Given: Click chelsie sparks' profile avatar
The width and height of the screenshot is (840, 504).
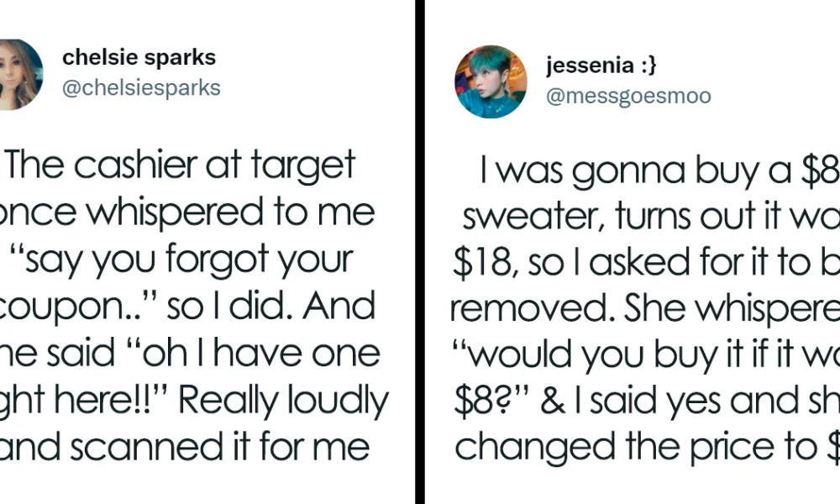Looking at the screenshot, I should pos(18,75).
